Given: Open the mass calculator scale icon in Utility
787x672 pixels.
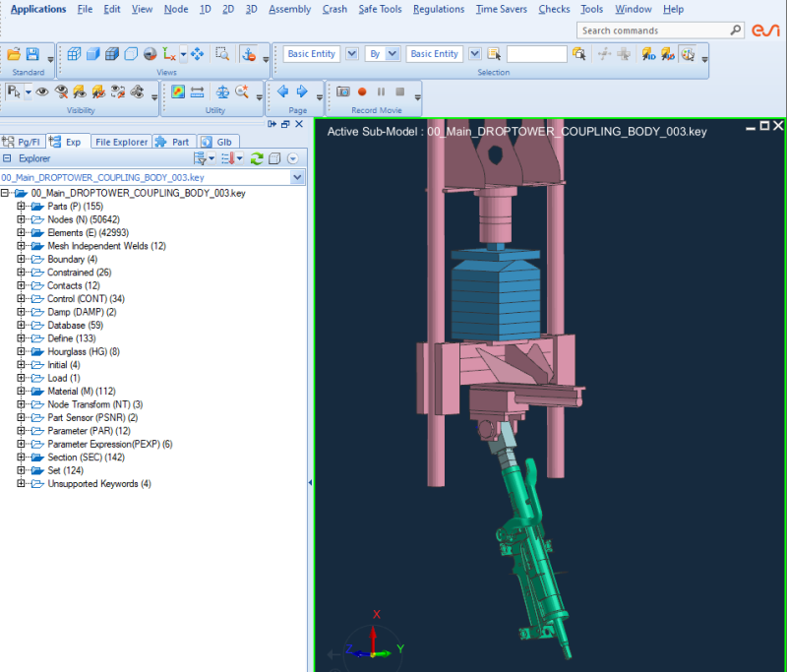Looking at the screenshot, I should pyautogui.click(x=222, y=92).
